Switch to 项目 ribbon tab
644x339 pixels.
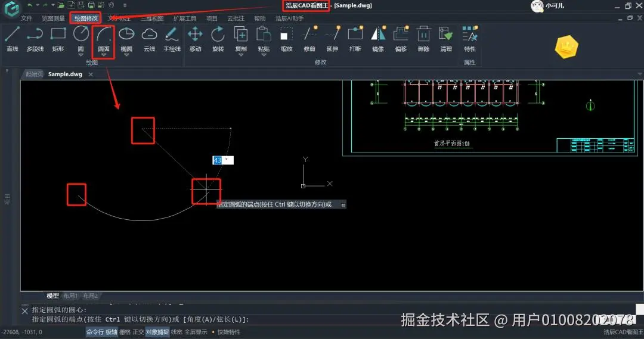pos(212,18)
